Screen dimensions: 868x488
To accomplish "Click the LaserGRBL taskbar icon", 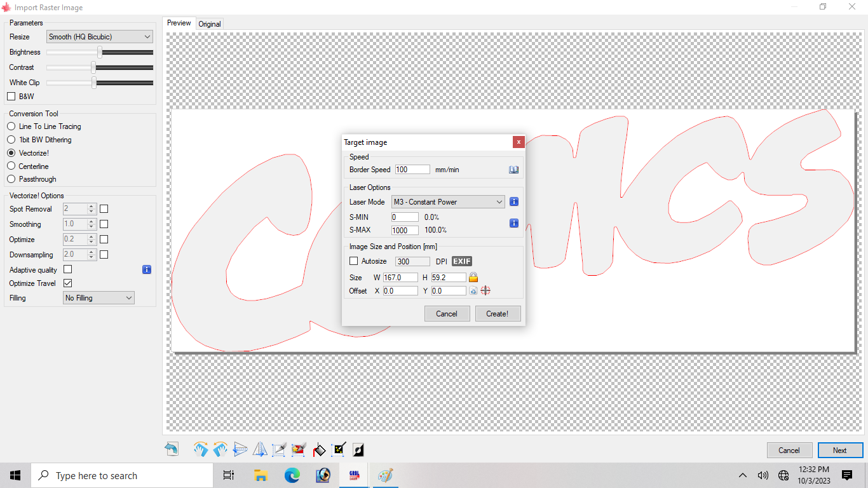I will click(354, 475).
